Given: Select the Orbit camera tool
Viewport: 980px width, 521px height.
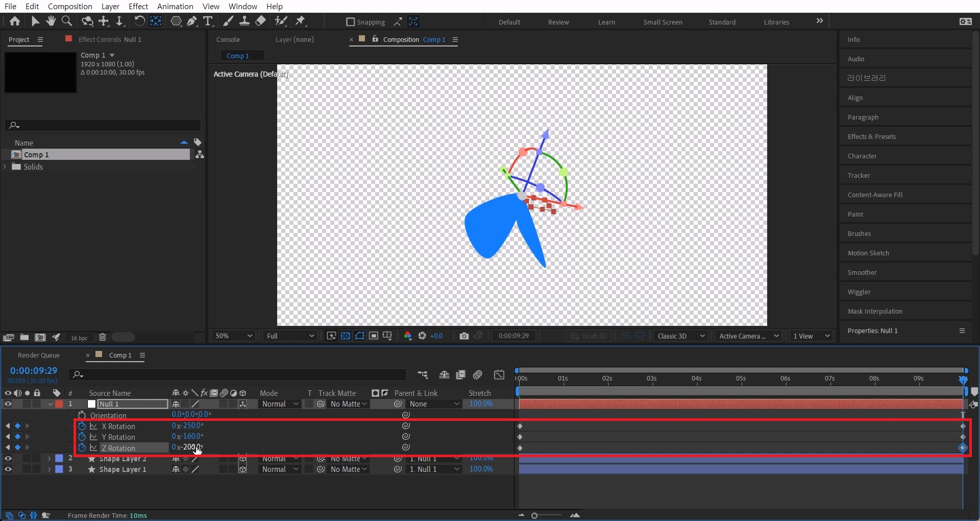Looking at the screenshot, I should [88, 21].
